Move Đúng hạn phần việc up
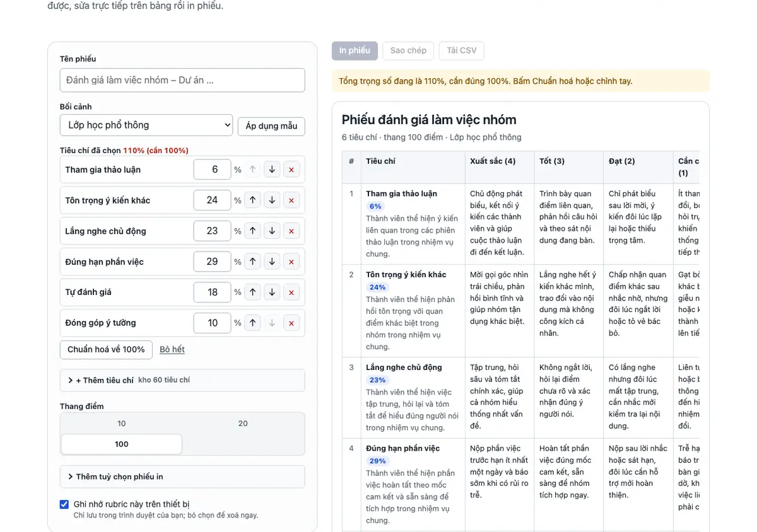 click(x=253, y=262)
